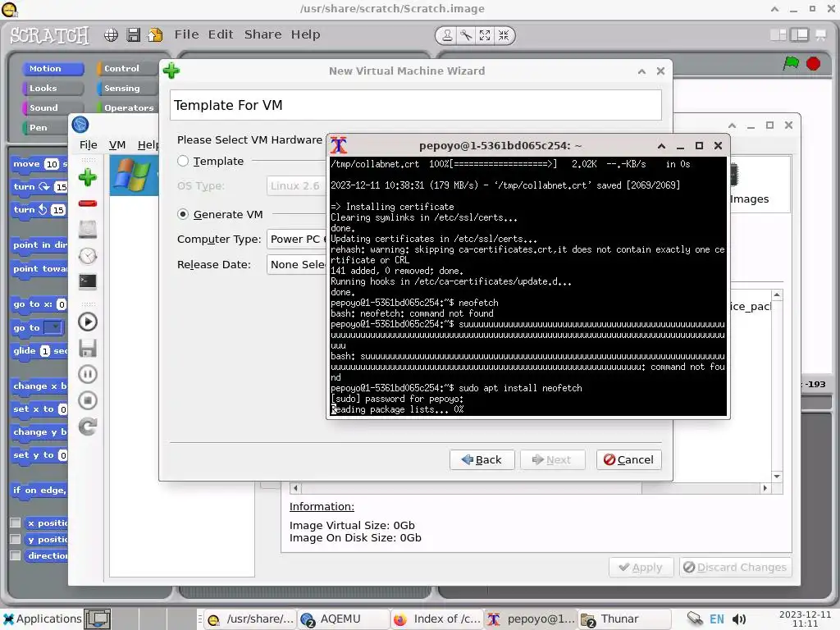Toggle the direction checkbox in Scratch
840x630 pixels.
[16, 555]
